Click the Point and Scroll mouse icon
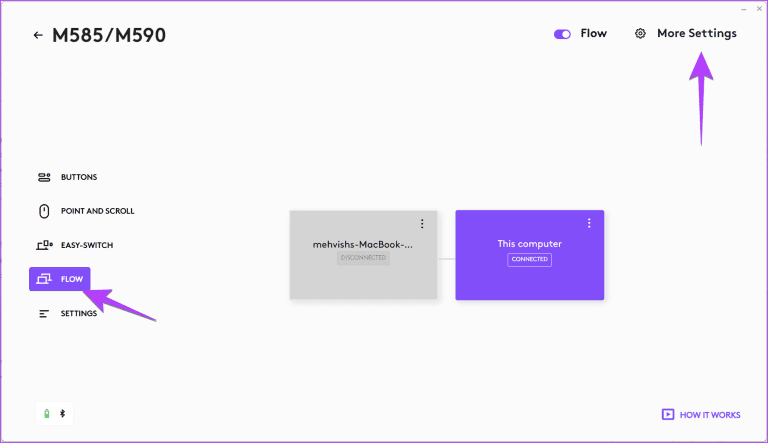 tap(44, 211)
